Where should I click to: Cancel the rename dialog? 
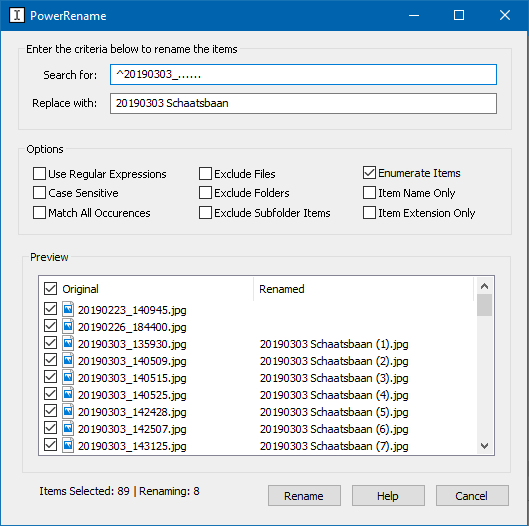(x=472, y=496)
